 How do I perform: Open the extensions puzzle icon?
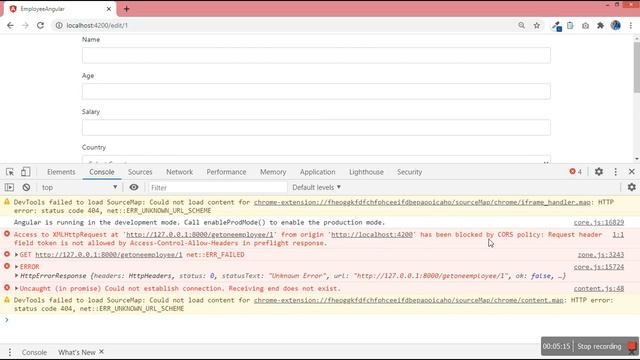[600, 25]
